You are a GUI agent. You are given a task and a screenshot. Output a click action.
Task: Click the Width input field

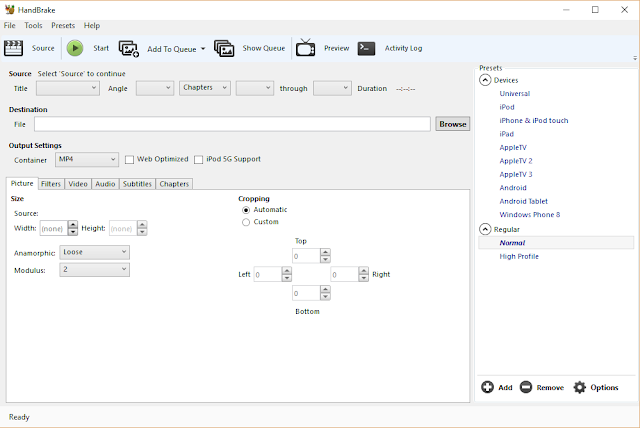[x=54, y=228]
